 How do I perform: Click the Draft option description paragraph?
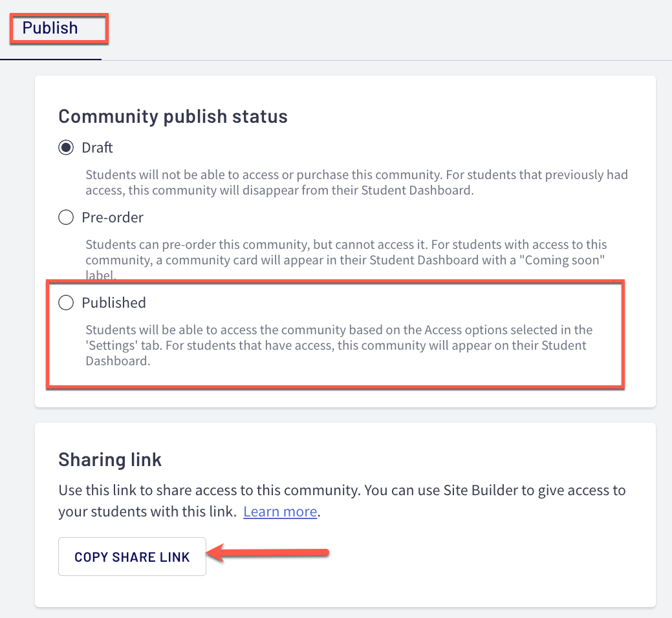(x=356, y=182)
